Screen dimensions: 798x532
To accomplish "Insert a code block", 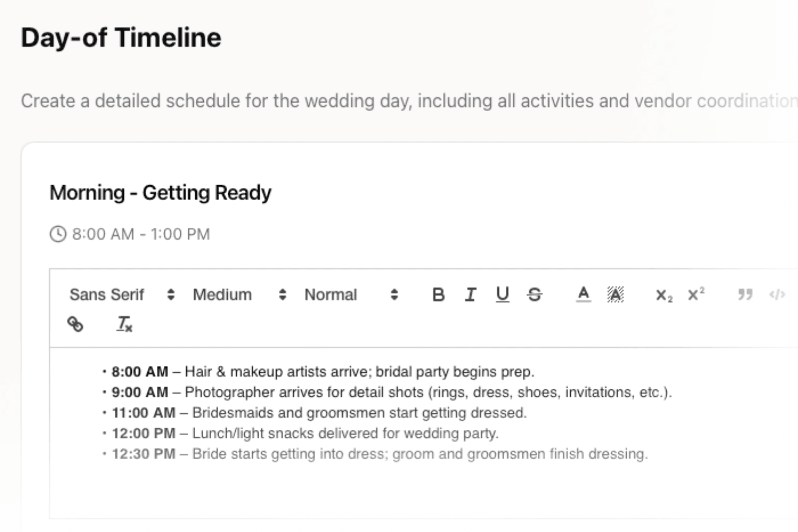I will click(x=777, y=295).
